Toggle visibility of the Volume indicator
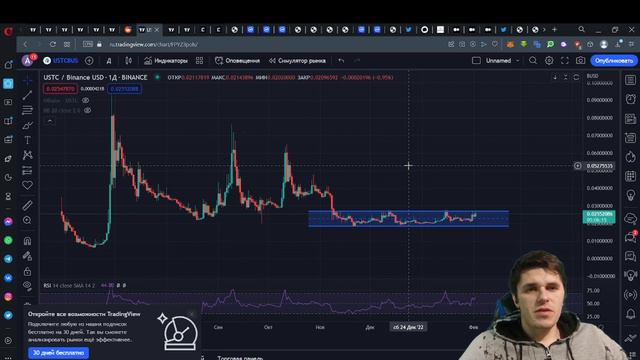This screenshot has width=640, height=360. point(85,100)
